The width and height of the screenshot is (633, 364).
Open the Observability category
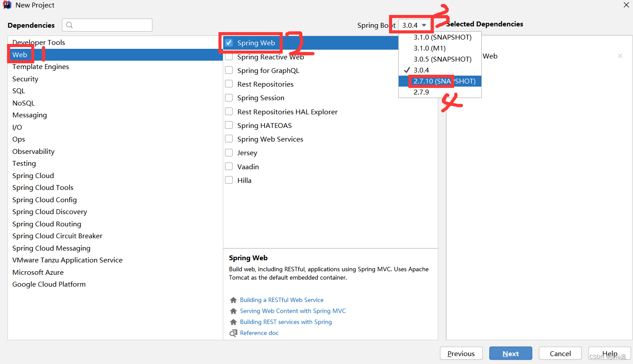[115, 151]
